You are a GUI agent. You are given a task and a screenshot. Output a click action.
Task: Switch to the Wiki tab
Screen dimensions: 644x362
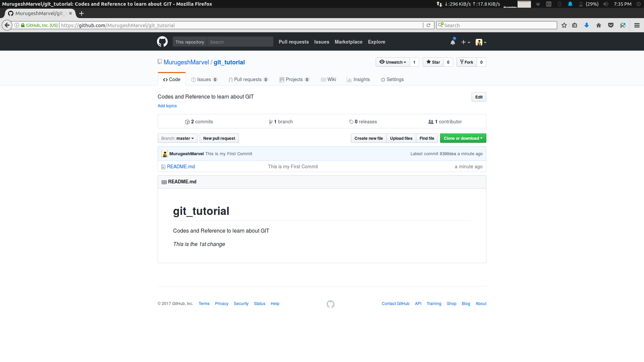click(x=328, y=79)
